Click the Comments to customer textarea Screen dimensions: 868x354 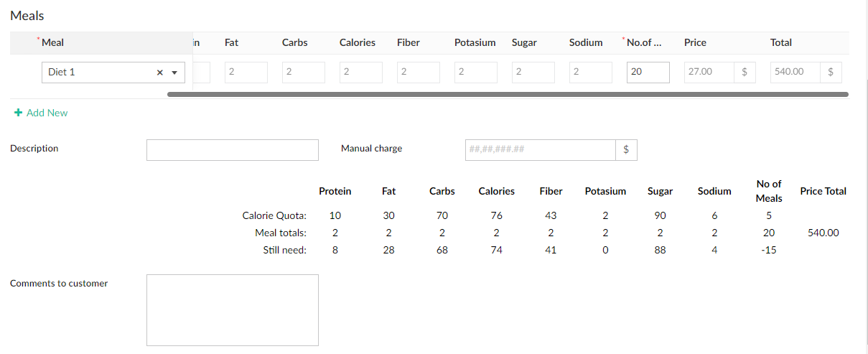232,310
